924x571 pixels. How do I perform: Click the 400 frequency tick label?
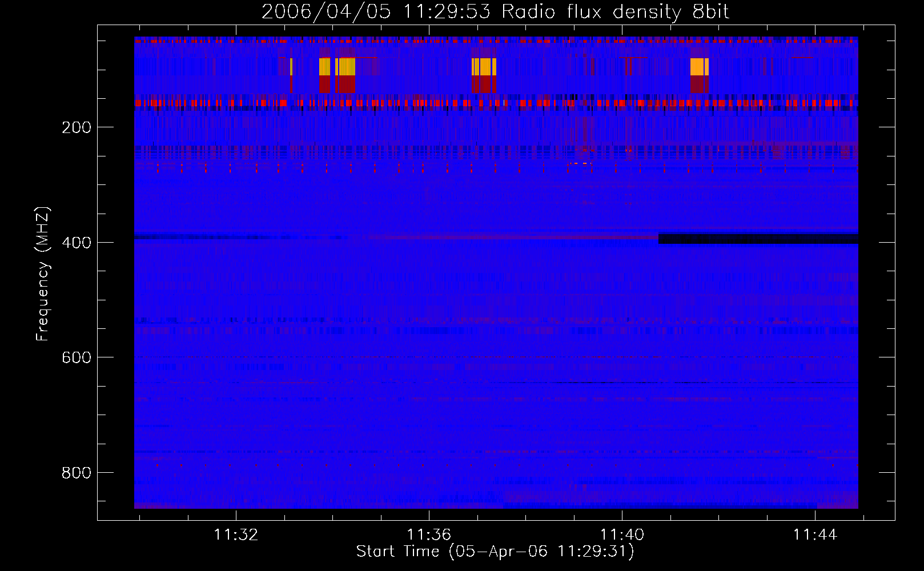pos(77,243)
